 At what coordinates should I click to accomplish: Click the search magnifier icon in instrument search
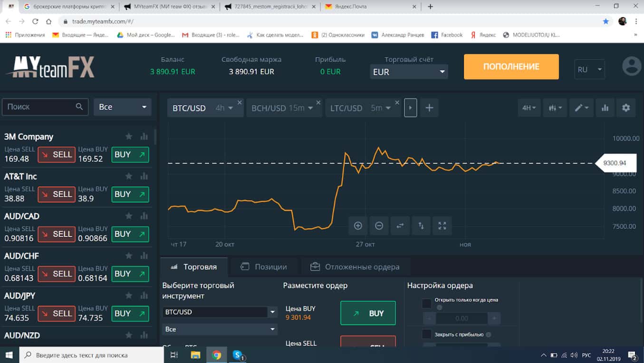pos(79,107)
